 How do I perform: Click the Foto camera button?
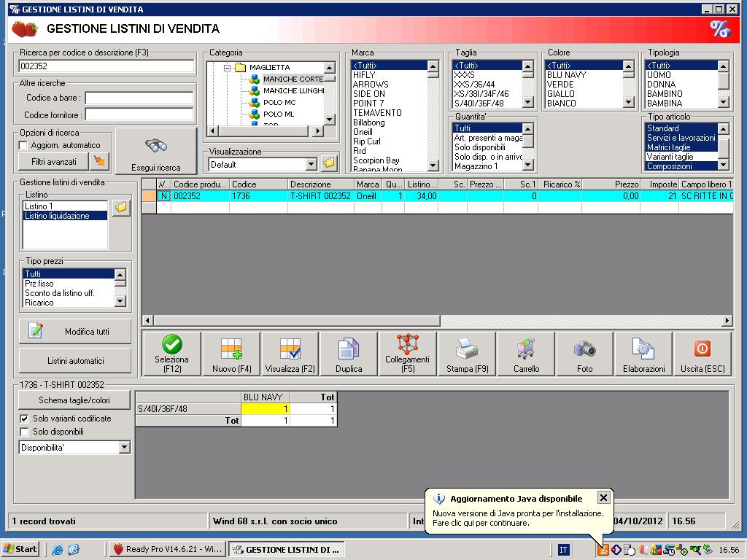(584, 354)
